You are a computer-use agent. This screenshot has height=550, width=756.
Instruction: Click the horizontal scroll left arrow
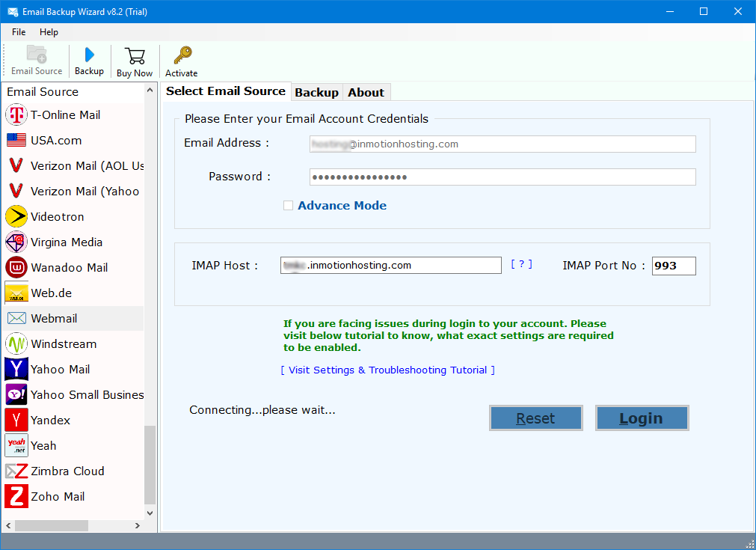pyautogui.click(x=8, y=525)
